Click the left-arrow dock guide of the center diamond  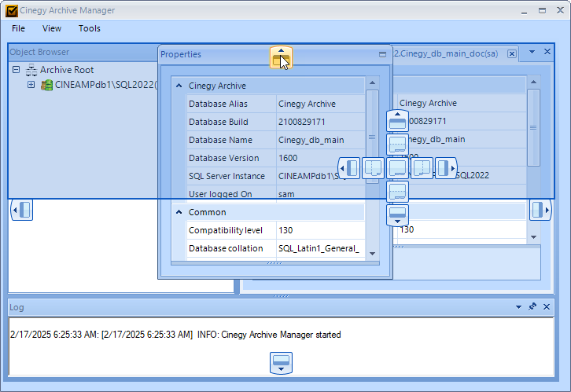pos(349,168)
